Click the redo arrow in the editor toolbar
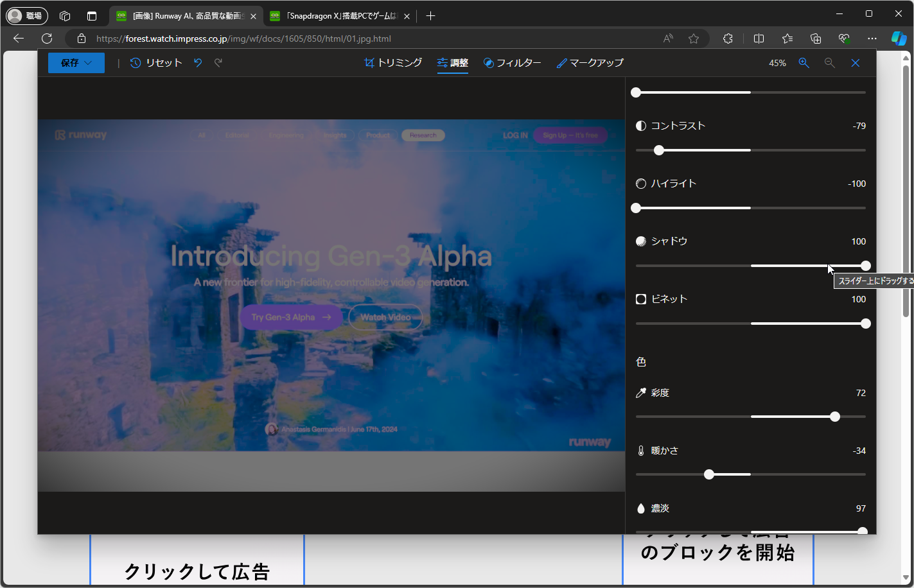914x588 pixels. (x=218, y=63)
